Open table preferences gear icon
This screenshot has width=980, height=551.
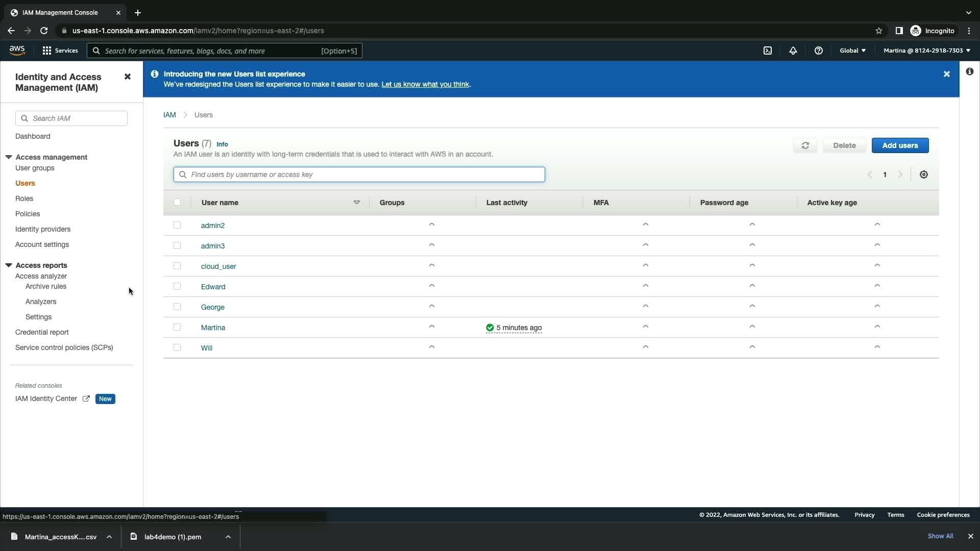coord(924,174)
